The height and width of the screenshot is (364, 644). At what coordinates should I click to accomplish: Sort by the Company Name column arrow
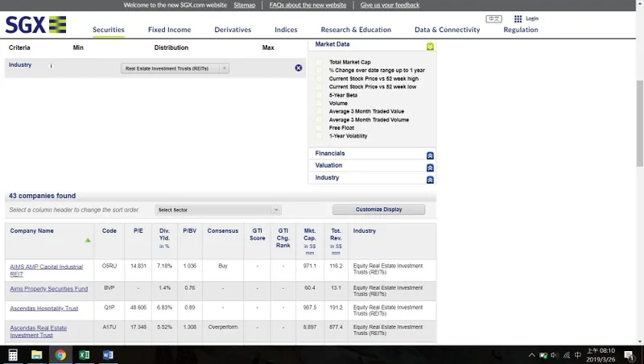[x=88, y=240]
